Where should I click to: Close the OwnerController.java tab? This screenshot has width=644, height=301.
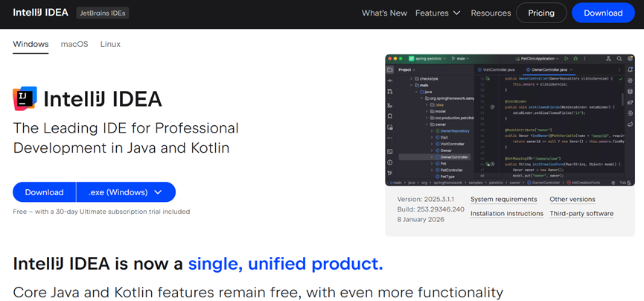coord(571,70)
